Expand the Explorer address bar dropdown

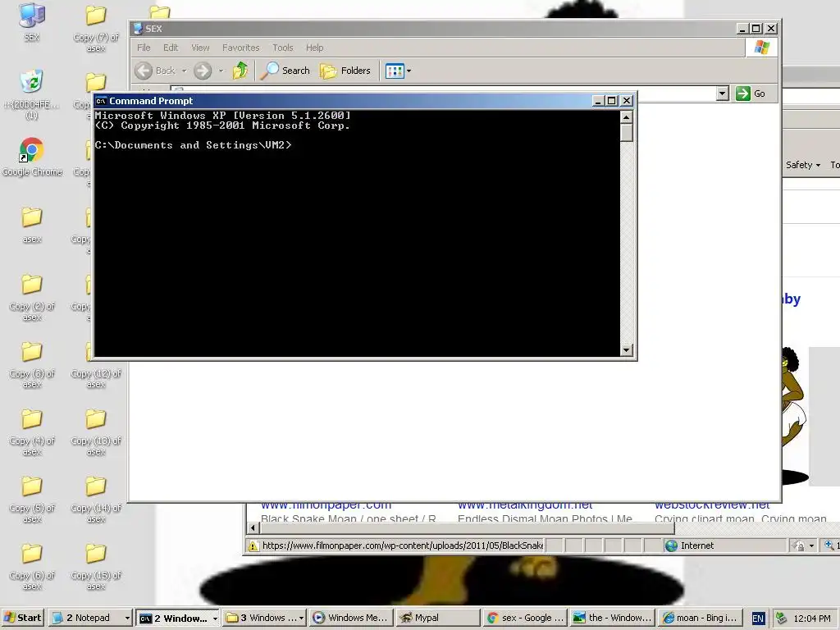point(722,94)
